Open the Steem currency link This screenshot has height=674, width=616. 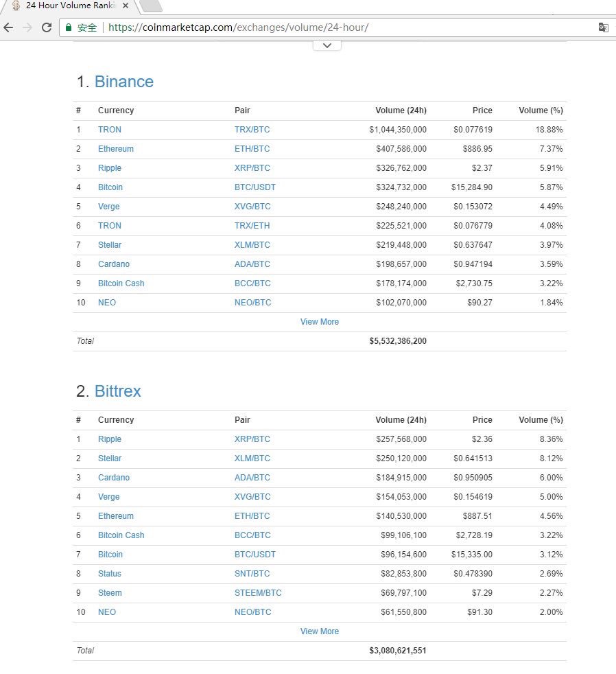[x=110, y=593]
